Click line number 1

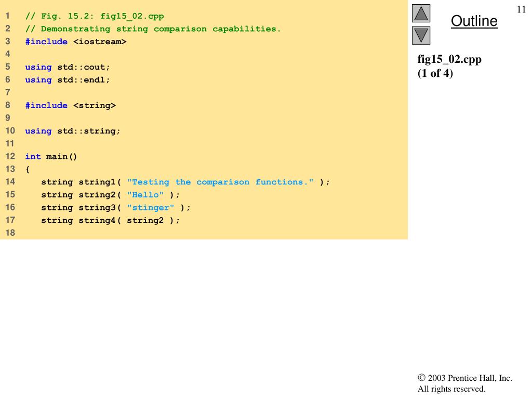tap(7, 16)
